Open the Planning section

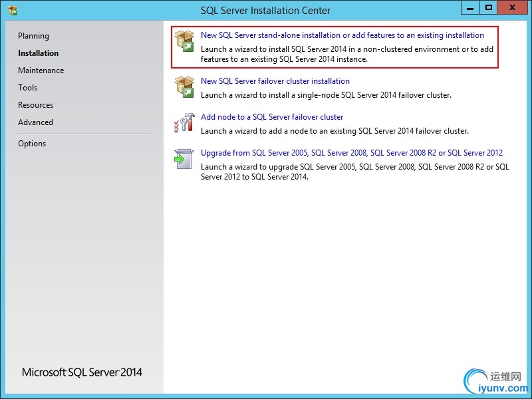tap(34, 36)
